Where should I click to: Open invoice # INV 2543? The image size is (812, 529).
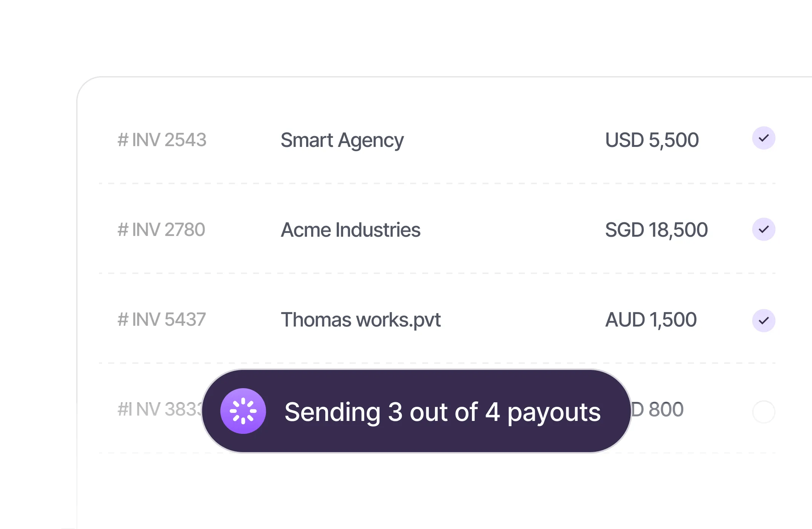162,140
